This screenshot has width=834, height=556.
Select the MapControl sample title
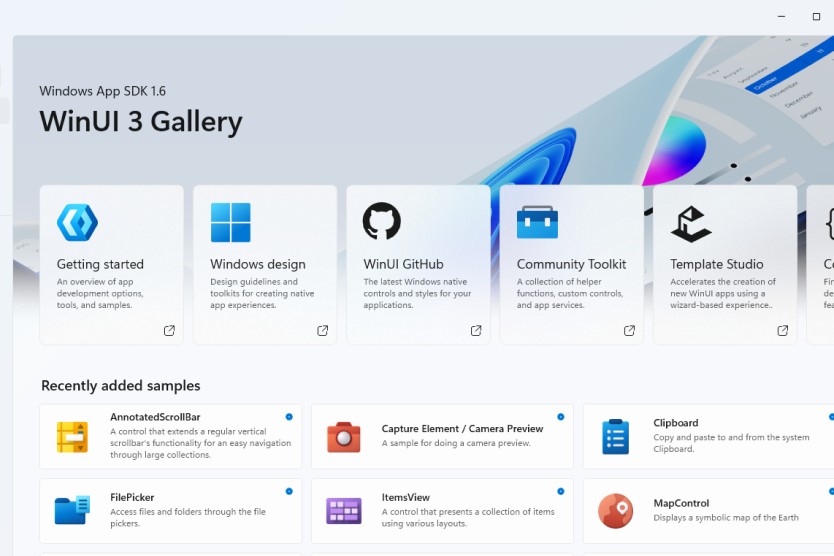(681, 503)
